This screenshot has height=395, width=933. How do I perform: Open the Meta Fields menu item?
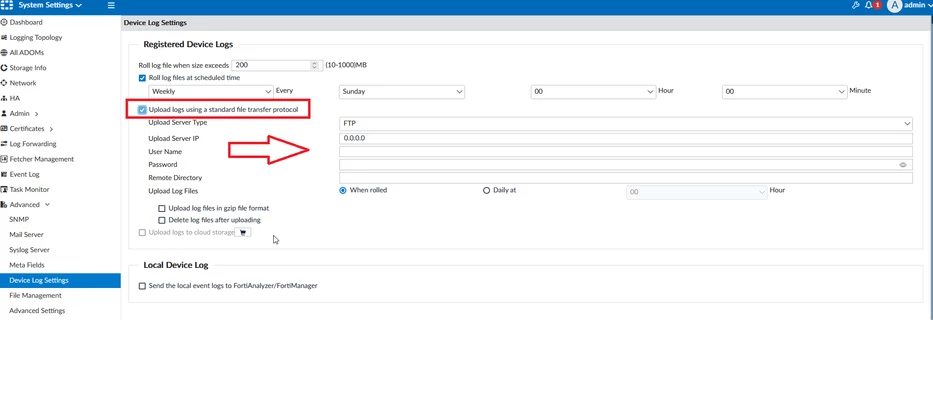pyautogui.click(x=27, y=265)
